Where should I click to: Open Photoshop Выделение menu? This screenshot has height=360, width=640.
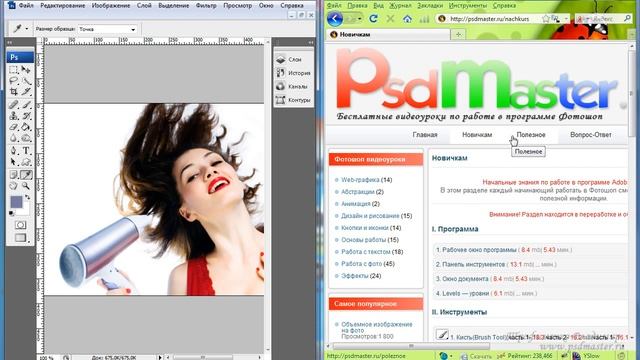(x=174, y=6)
